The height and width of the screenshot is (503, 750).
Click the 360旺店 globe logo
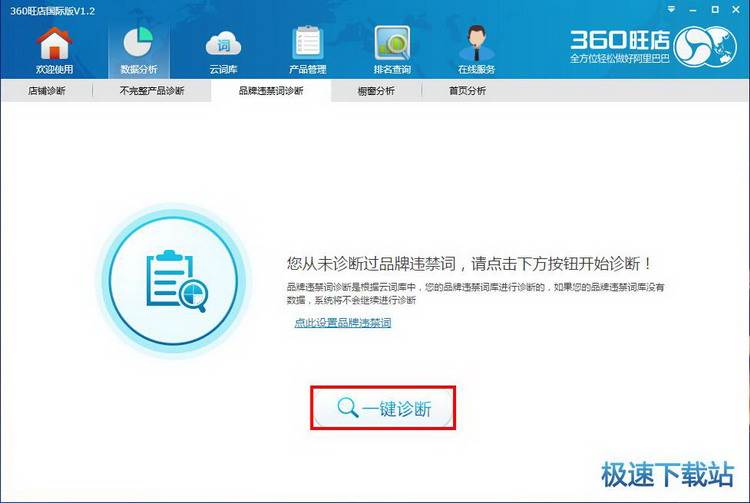coord(706,46)
